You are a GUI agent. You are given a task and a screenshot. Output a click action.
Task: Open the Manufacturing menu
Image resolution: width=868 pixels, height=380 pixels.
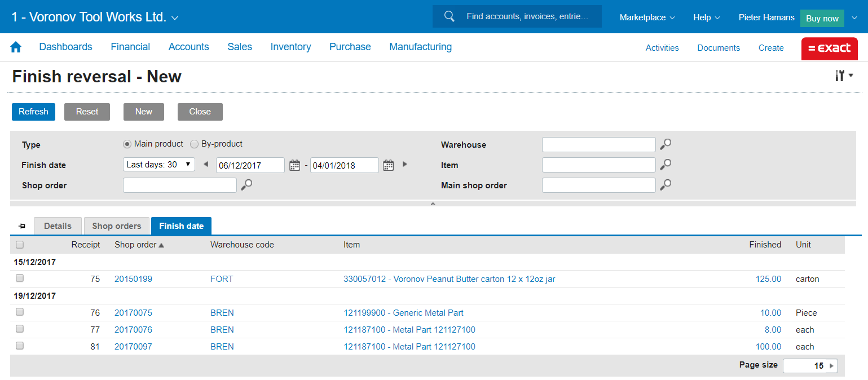pyautogui.click(x=420, y=47)
